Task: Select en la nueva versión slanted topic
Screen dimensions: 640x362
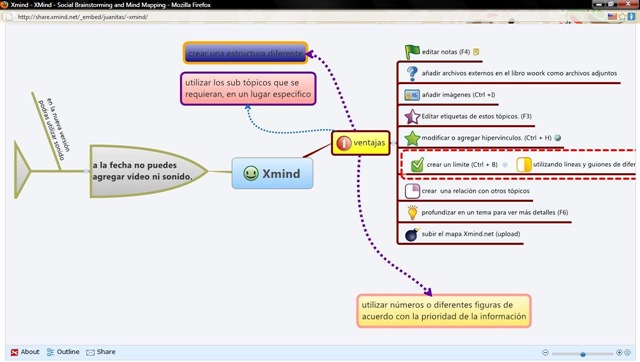Action: click(x=54, y=130)
